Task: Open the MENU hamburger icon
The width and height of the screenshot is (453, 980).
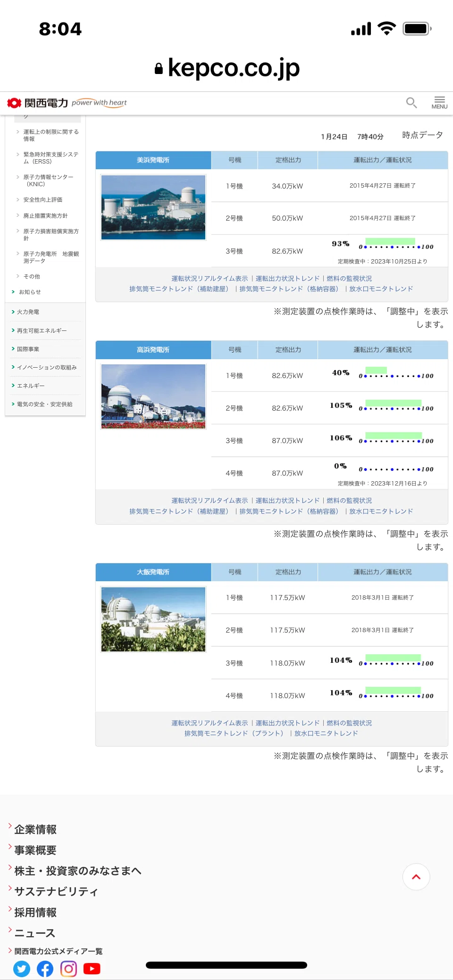Action: [439, 102]
